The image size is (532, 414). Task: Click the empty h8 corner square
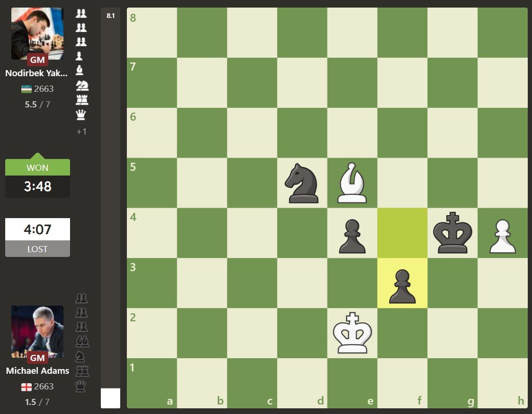(503, 33)
